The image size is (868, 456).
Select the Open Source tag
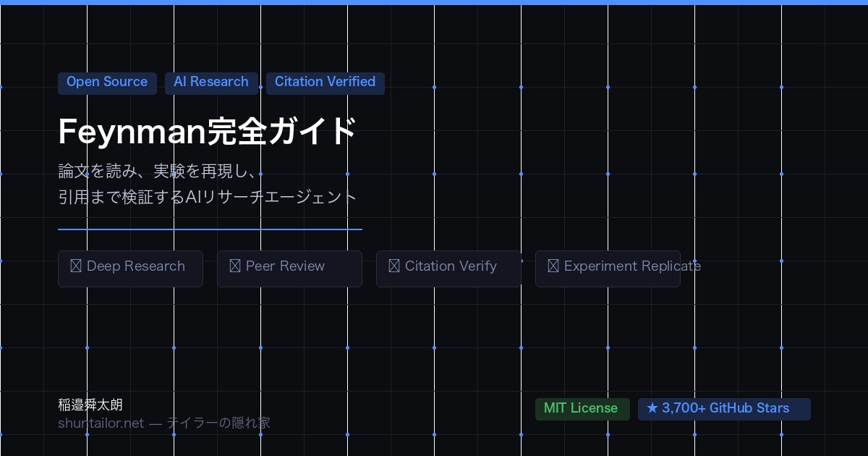pos(107,83)
